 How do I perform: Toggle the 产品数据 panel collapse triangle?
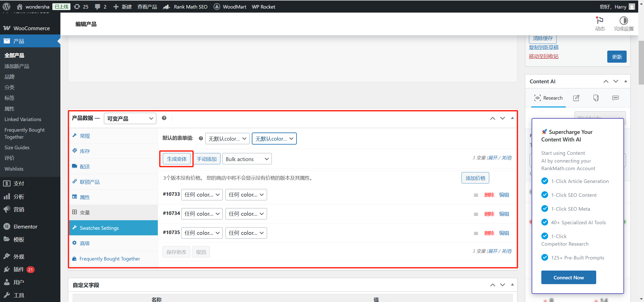[x=512, y=118]
